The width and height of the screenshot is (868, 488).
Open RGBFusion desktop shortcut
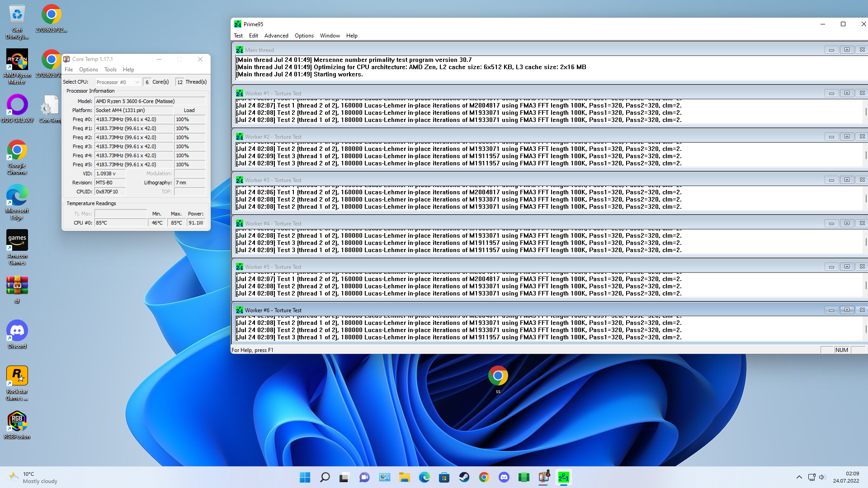[17, 425]
